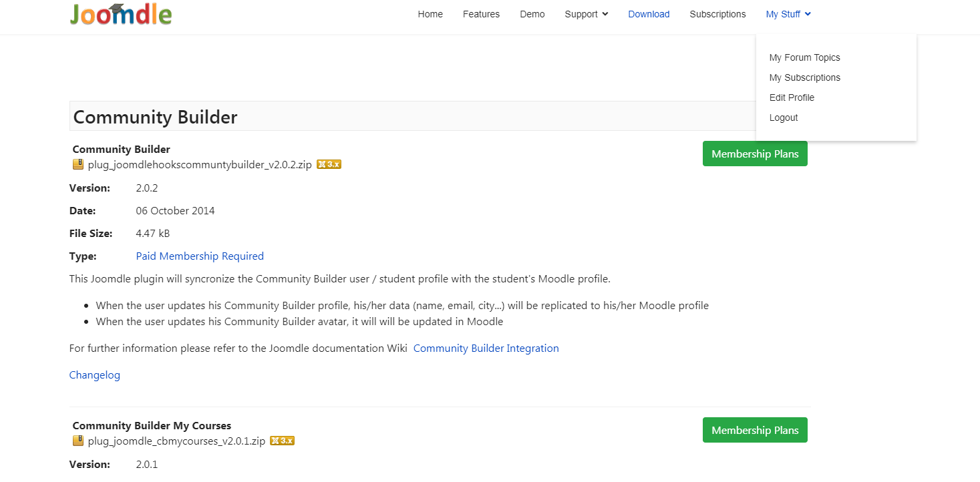This screenshot has width=980, height=482.
Task: Go to the Features page
Action: tap(481, 14)
